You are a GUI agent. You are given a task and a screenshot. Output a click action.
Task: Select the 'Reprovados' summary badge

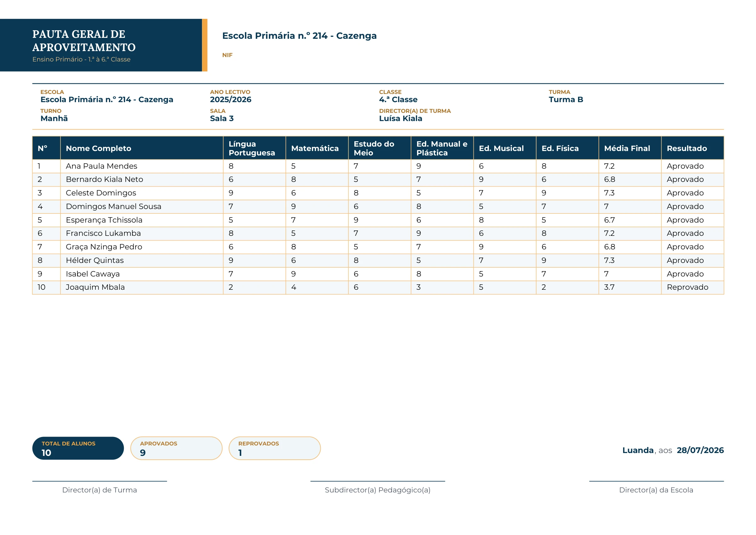(275, 448)
